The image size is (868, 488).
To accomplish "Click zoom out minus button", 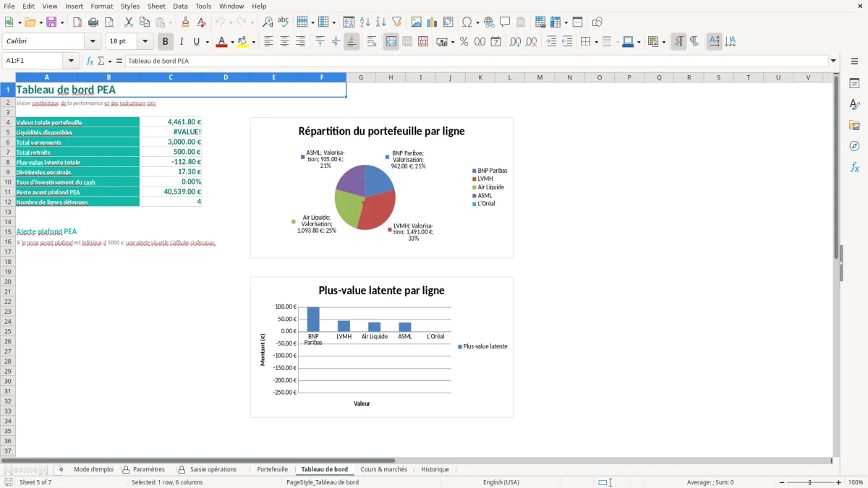I will click(782, 482).
